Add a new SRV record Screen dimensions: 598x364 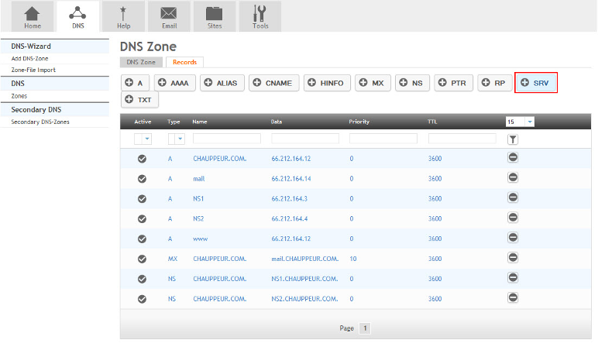535,83
